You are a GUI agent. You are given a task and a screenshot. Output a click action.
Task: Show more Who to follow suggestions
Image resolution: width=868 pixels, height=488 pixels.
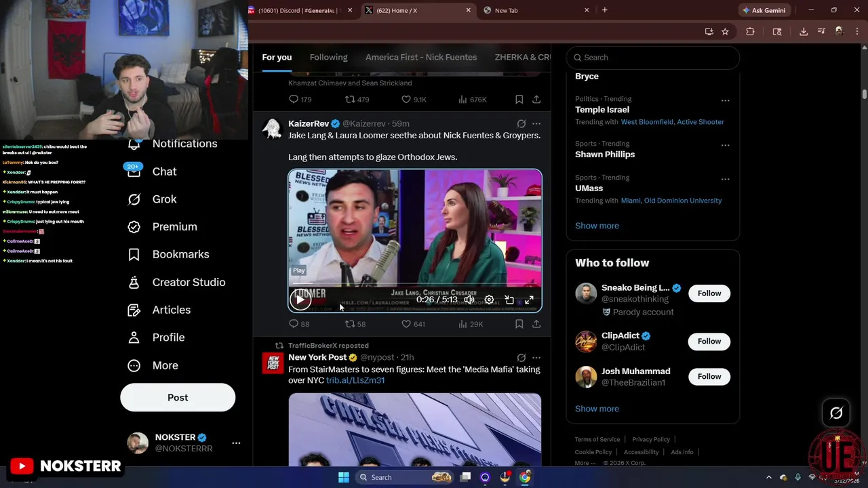[597, 409]
